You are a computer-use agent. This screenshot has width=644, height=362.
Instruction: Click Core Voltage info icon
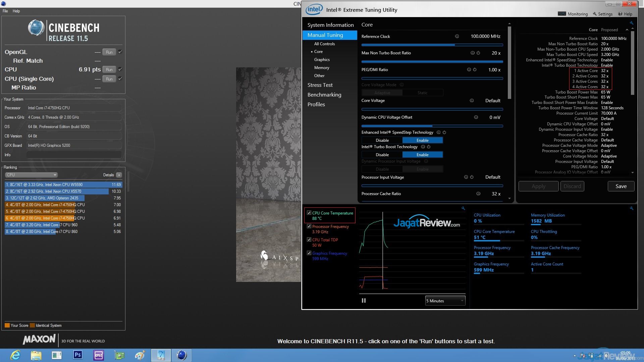click(472, 101)
